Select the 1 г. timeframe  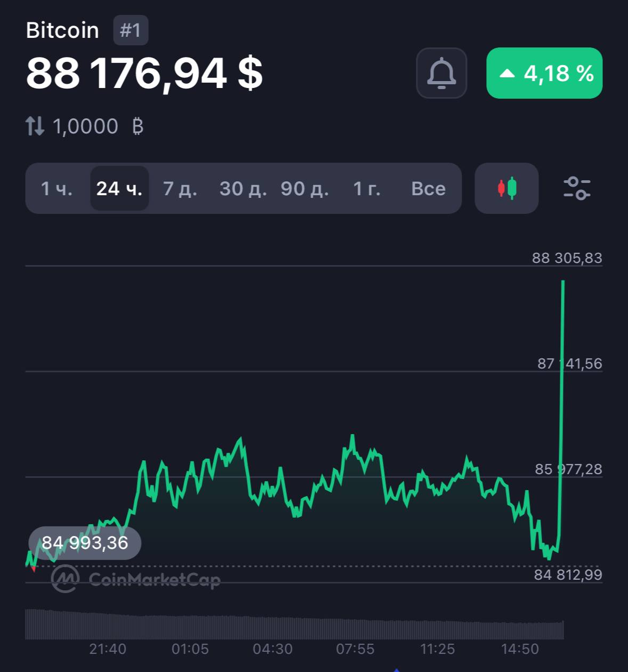pos(367,188)
